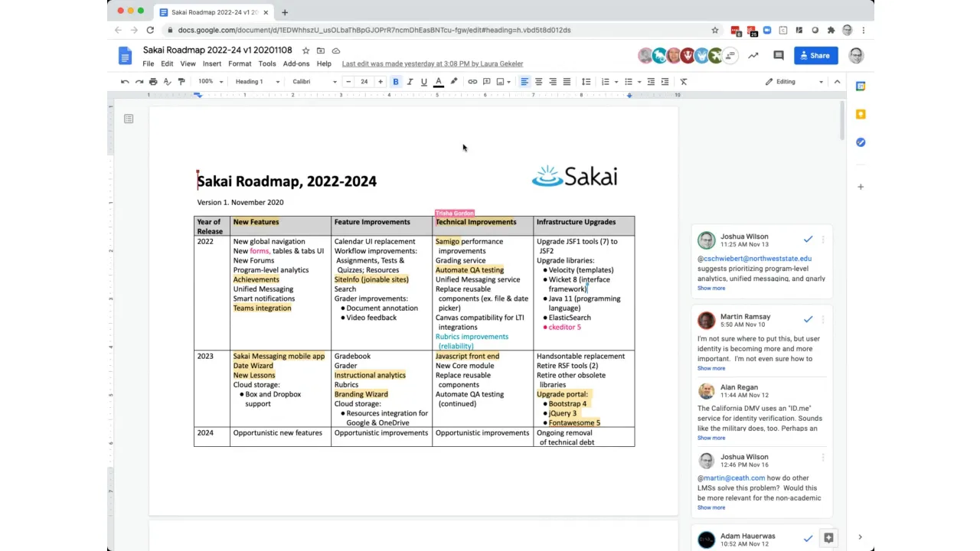Open the collaborator chat icon
The image size is (980, 551).
coord(730,55)
